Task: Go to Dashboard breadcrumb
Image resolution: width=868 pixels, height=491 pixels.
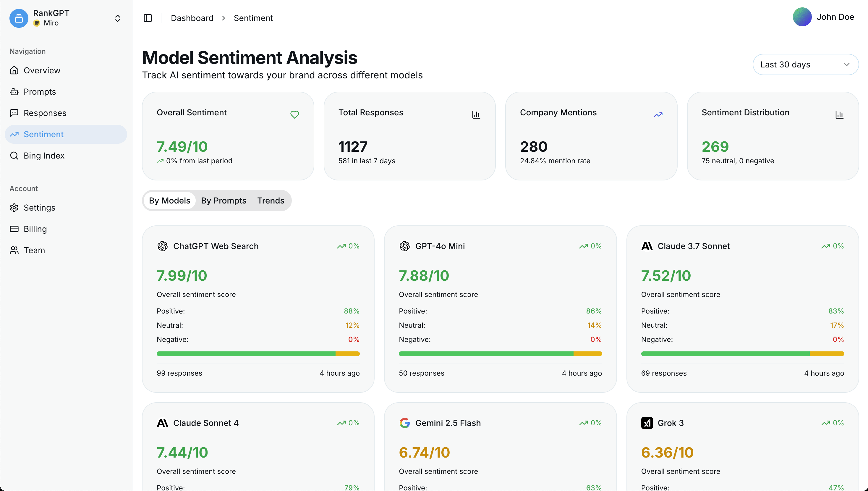Action: [192, 18]
